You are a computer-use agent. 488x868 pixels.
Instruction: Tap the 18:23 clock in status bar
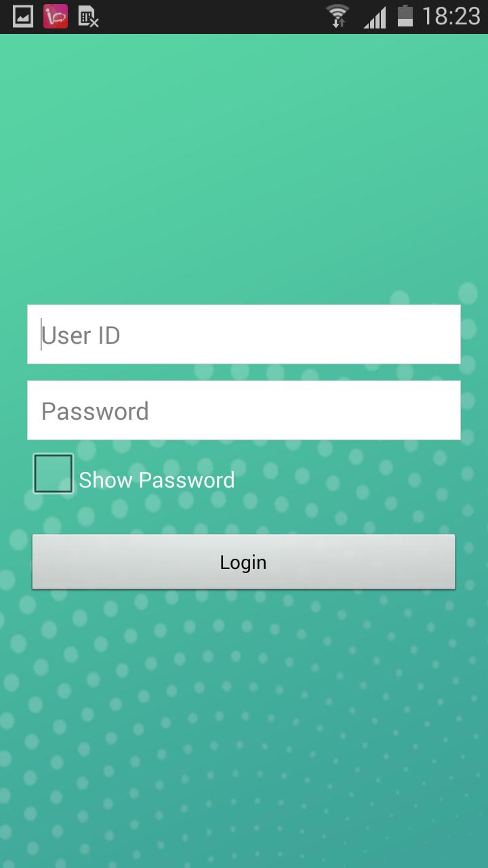pos(451,16)
